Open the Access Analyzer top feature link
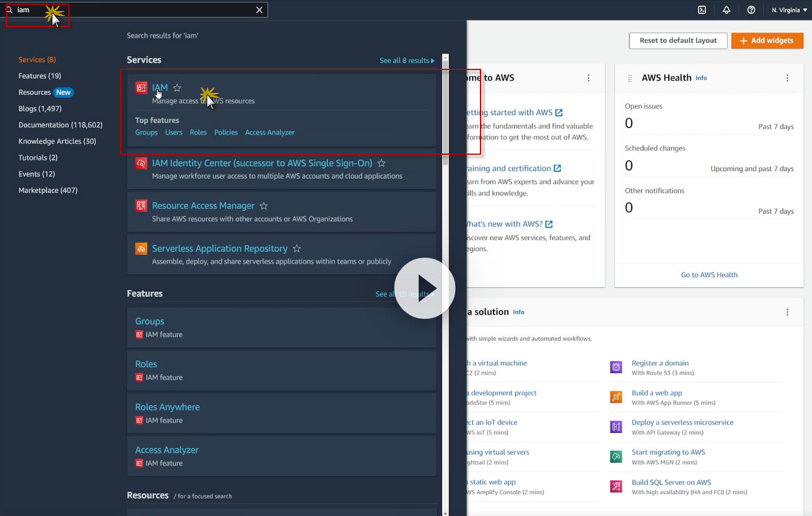This screenshot has height=516, width=812. tap(270, 132)
